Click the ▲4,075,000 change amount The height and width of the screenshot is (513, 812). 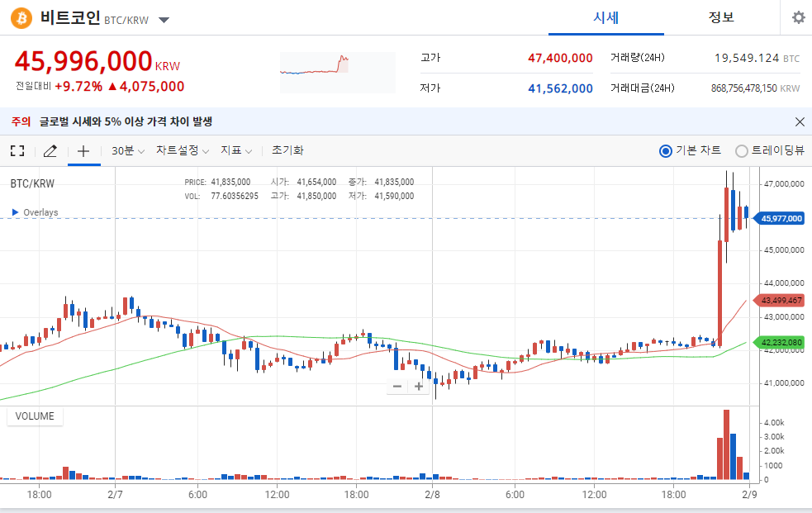point(146,87)
